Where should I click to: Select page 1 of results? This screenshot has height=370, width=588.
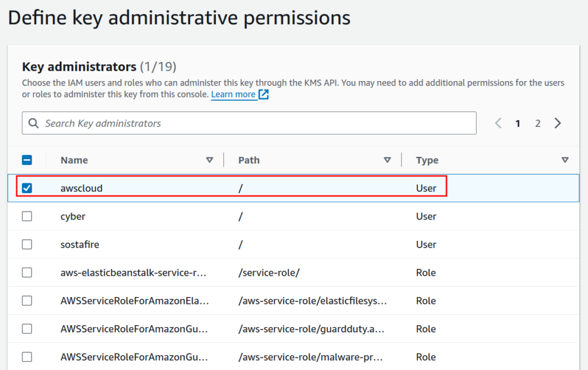[x=517, y=123]
